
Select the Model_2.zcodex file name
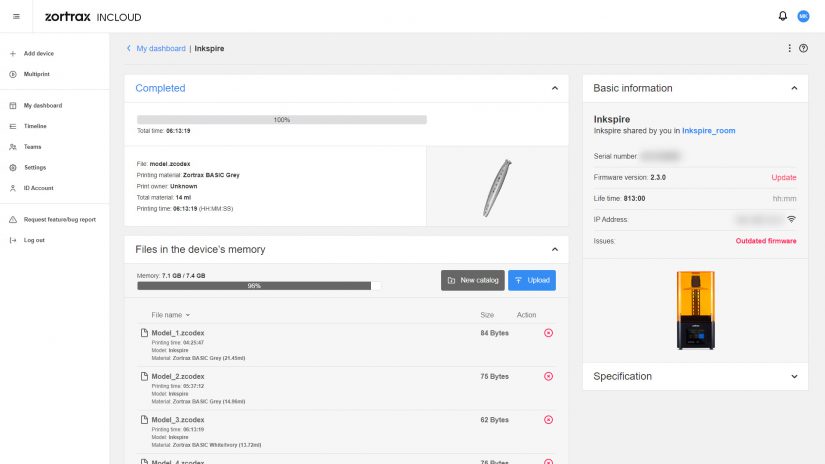177,376
